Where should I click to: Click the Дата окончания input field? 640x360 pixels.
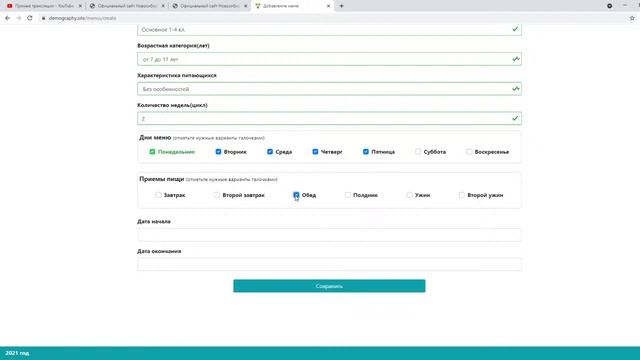click(329, 264)
